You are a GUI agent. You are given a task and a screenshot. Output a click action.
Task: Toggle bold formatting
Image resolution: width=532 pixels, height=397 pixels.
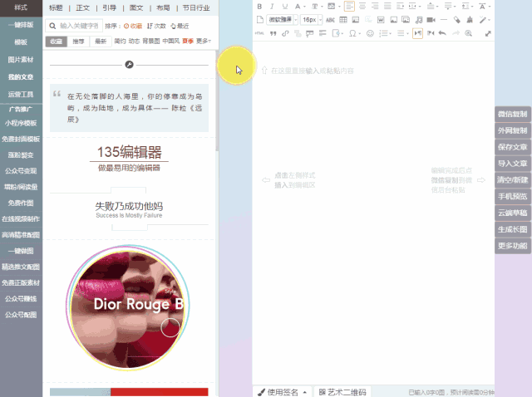(259, 7)
